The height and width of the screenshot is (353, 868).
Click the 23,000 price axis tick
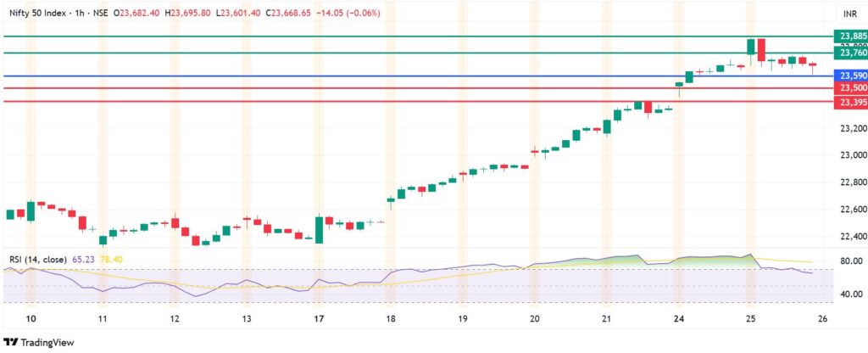pyautogui.click(x=849, y=155)
